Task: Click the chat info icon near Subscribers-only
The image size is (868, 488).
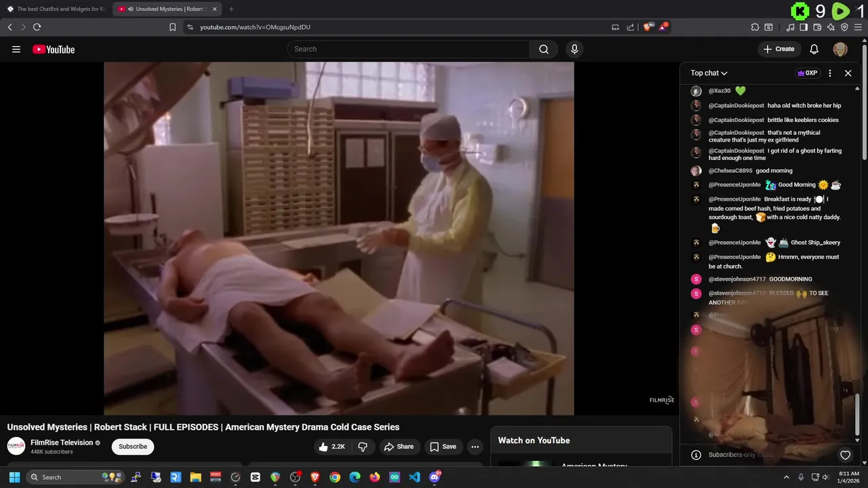Action: coord(696,455)
